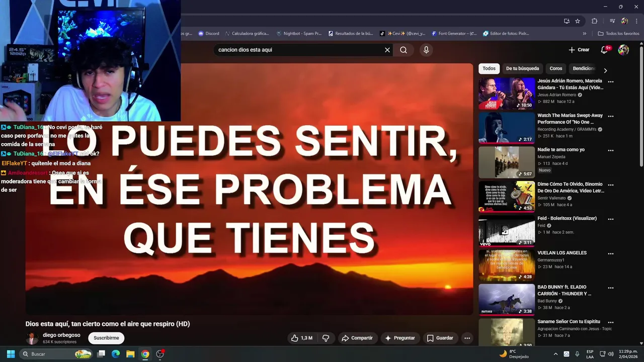Select the De tu búsqueda chip

click(522, 68)
